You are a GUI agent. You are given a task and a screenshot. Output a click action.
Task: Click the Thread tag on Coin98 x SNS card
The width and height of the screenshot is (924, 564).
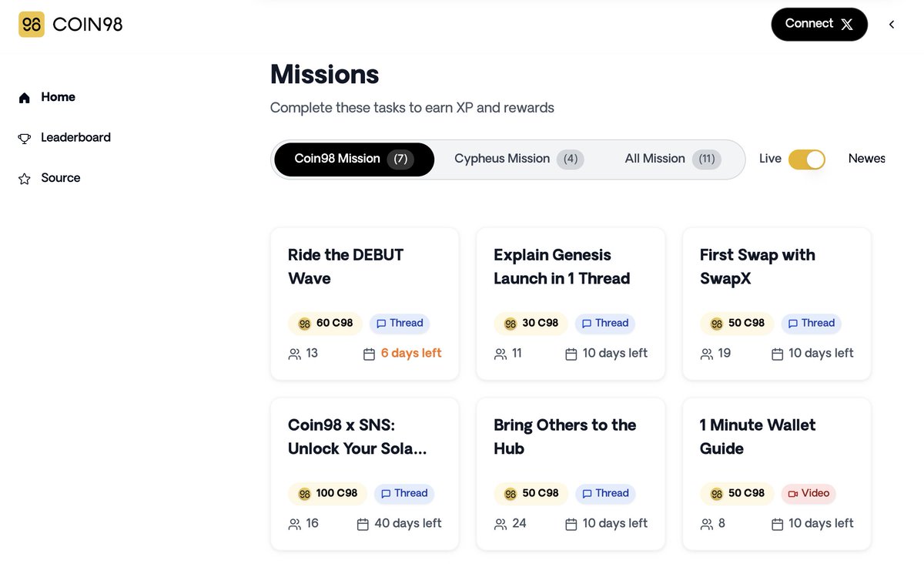[x=404, y=493]
